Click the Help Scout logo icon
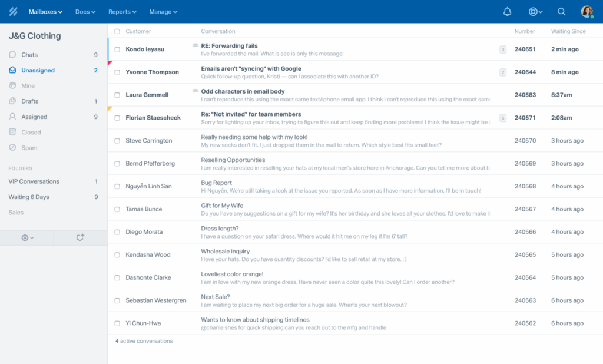Viewport: 603px width, 364px height. 13,12
